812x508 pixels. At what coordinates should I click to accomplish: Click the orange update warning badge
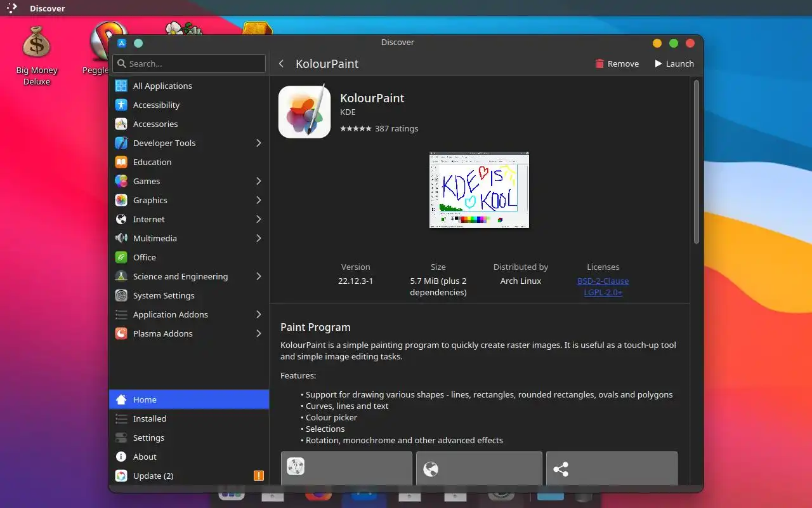coord(259,476)
